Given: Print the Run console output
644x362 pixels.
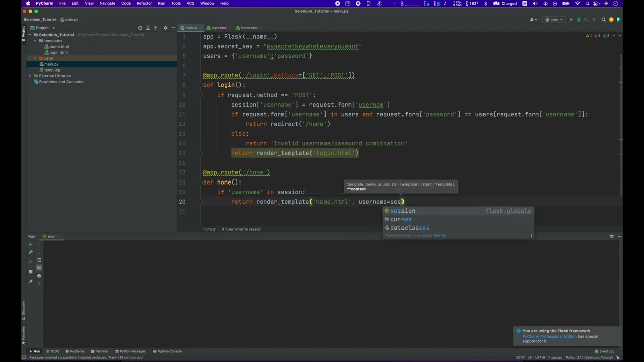Looking at the screenshot, I should (39, 276).
